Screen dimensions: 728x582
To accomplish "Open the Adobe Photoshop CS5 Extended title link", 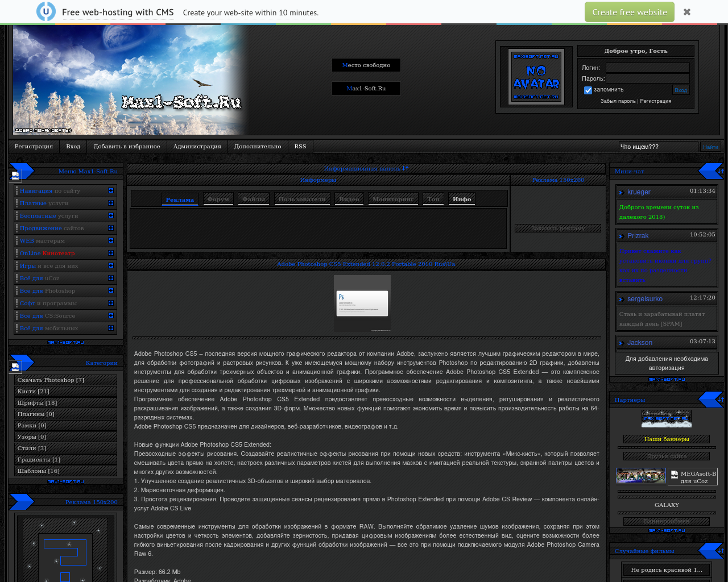I will click(366, 264).
